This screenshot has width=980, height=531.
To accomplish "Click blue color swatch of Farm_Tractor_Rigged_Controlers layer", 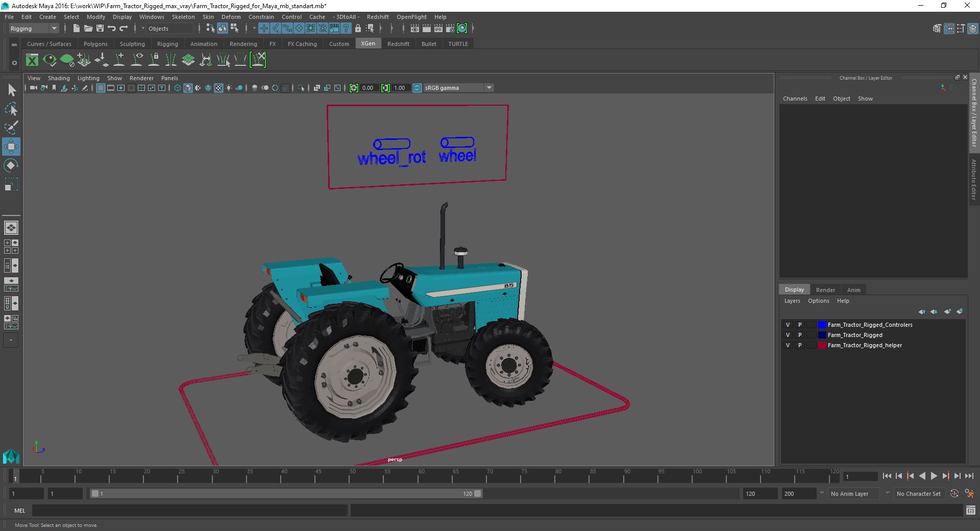I will click(x=822, y=325).
